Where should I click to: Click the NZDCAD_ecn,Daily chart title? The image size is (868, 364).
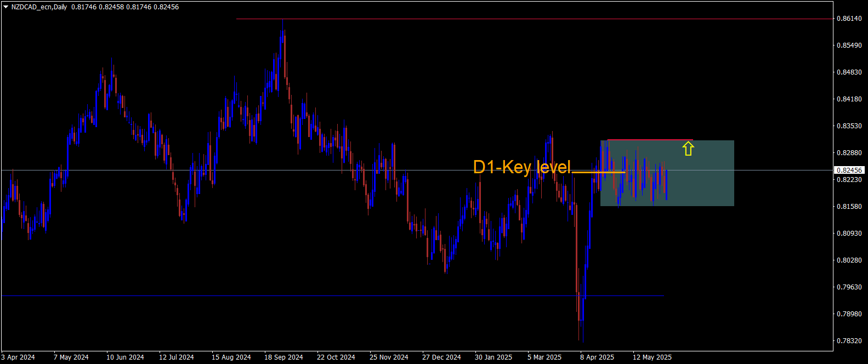39,7
